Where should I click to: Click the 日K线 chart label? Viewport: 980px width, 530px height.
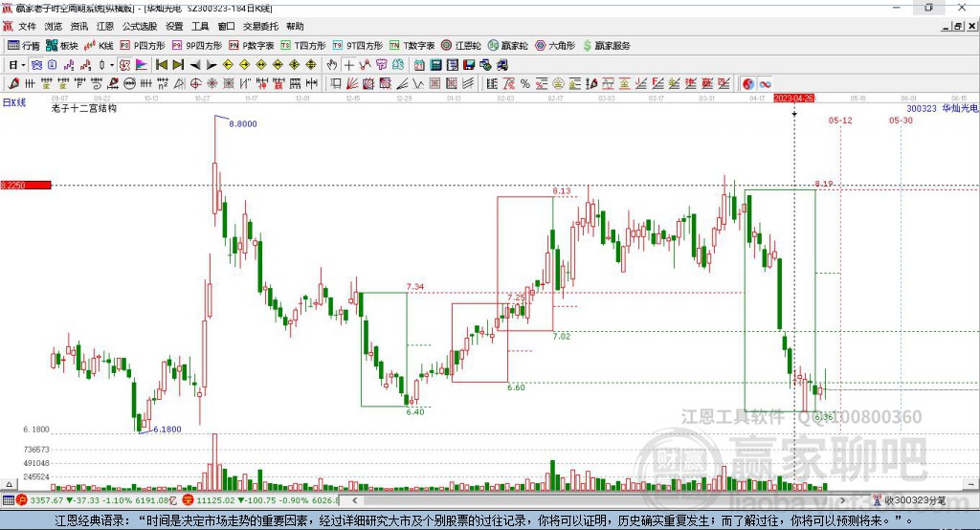14,102
